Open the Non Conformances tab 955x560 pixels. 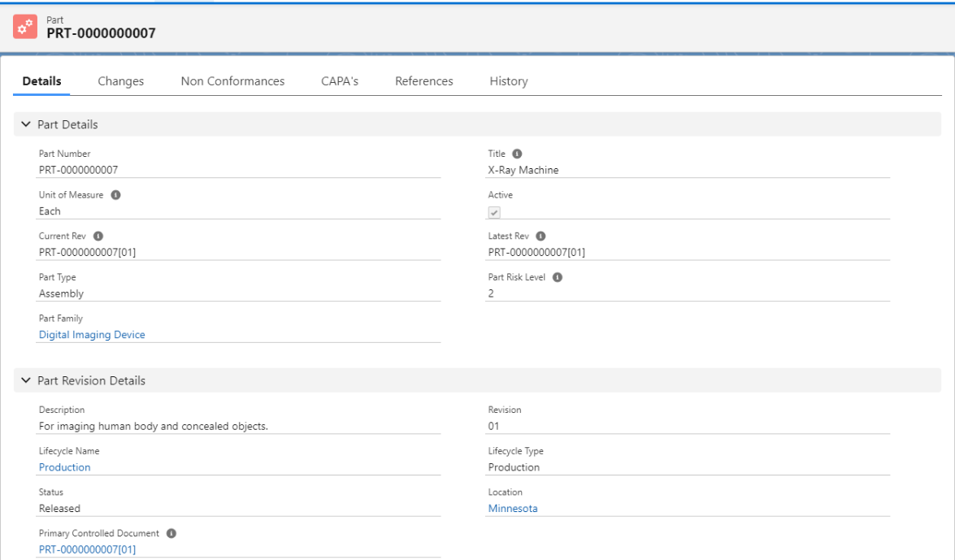coord(232,81)
